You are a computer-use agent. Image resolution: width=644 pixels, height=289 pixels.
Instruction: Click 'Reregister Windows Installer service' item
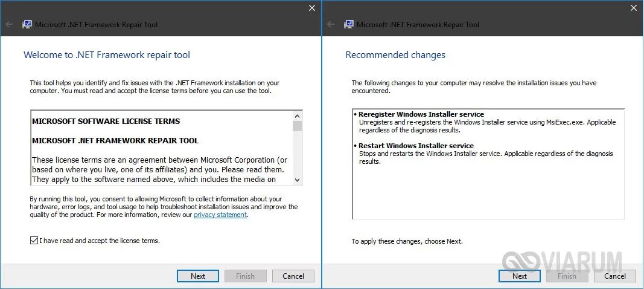[421, 114]
